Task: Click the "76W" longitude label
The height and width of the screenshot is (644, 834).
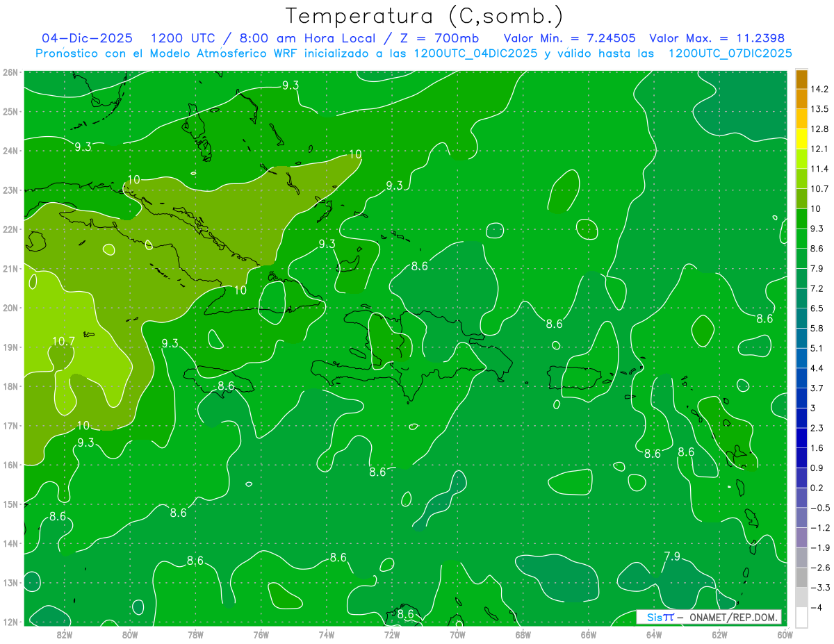Action: pyautogui.click(x=261, y=635)
